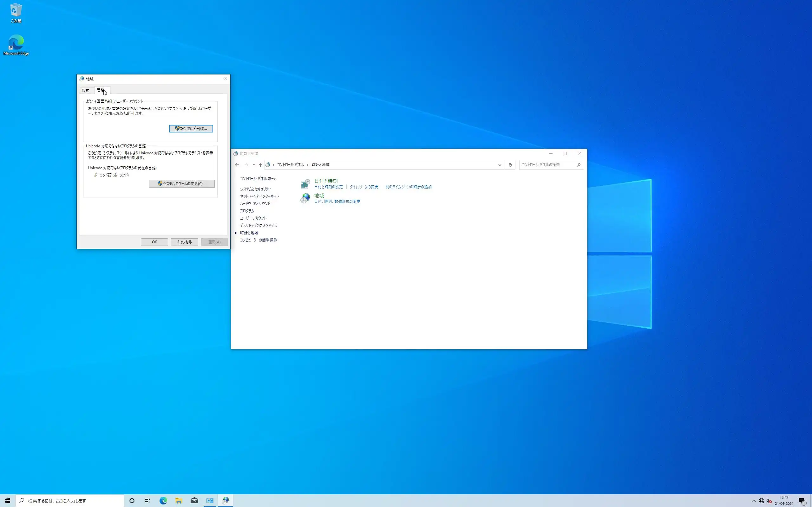This screenshot has height=507, width=812.
Task: Click the refresh icon in address bar
Action: (x=510, y=165)
